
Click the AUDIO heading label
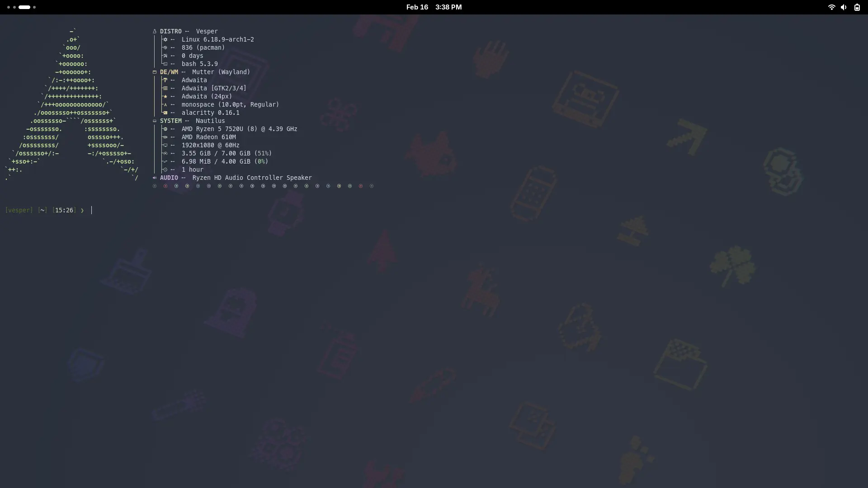point(169,178)
